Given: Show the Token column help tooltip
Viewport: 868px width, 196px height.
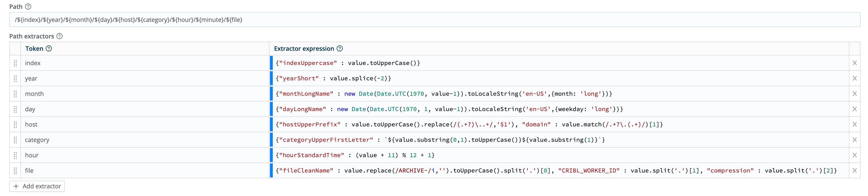Looking at the screenshot, I should pos(49,49).
